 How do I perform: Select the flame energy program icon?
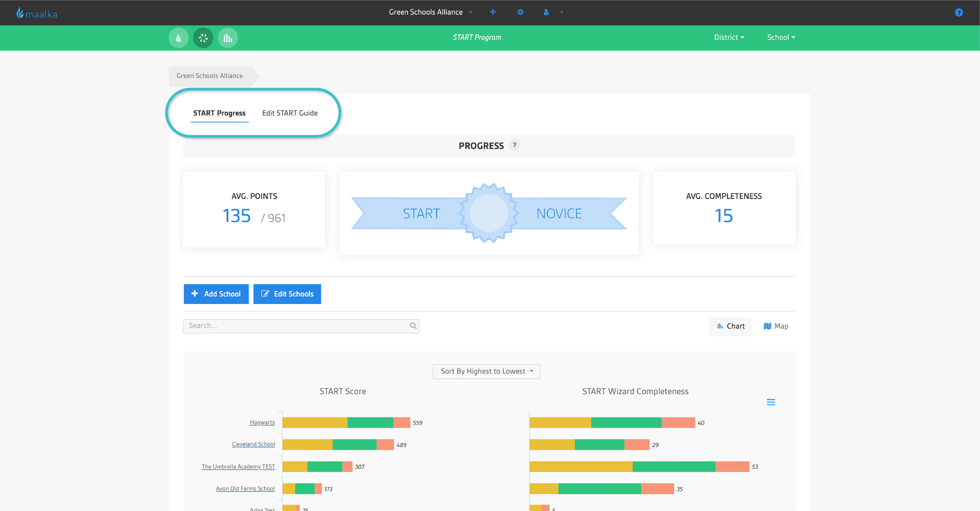pos(178,38)
